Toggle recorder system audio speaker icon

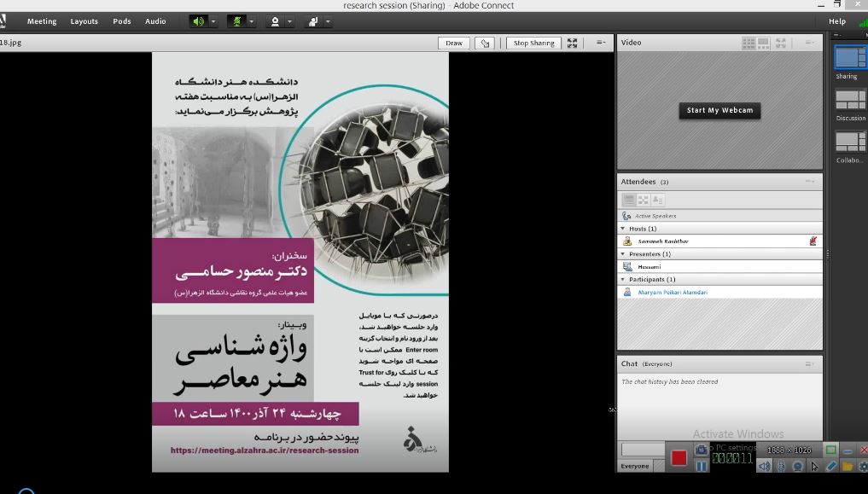click(764, 466)
